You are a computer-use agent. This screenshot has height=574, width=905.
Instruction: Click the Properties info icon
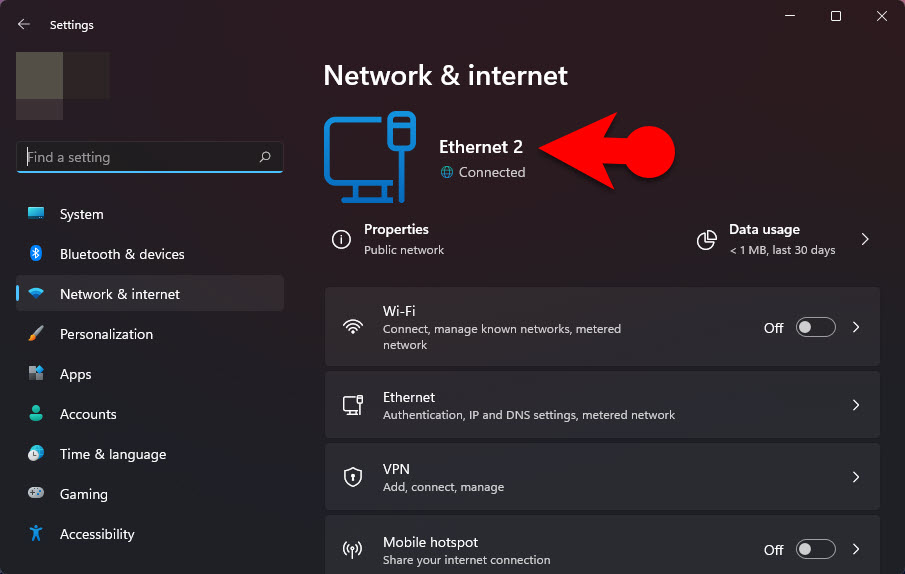(341, 239)
